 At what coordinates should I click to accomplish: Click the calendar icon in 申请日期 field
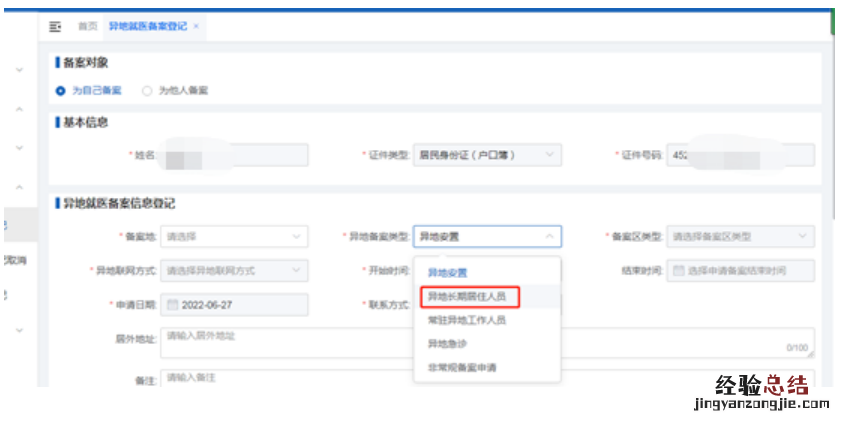171,304
